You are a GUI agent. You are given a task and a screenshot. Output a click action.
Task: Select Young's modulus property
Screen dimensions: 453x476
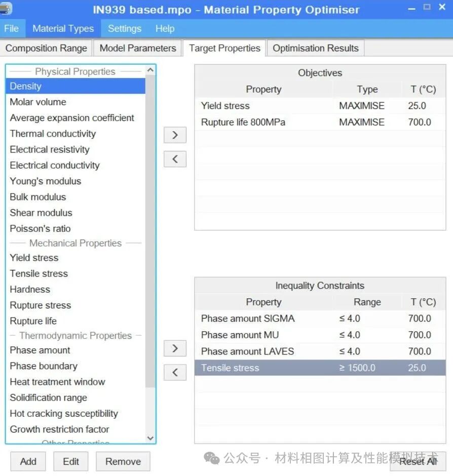[75, 181]
